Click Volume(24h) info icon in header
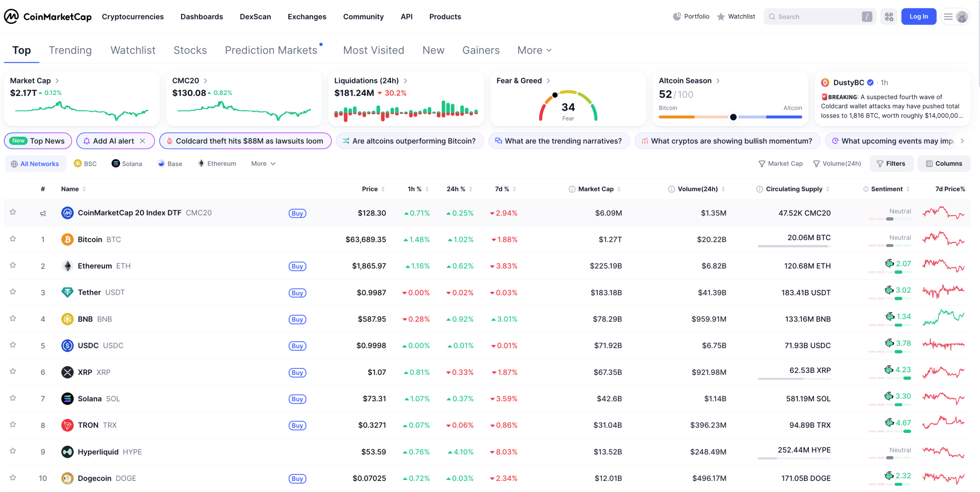This screenshot has height=492, width=980. click(671, 189)
